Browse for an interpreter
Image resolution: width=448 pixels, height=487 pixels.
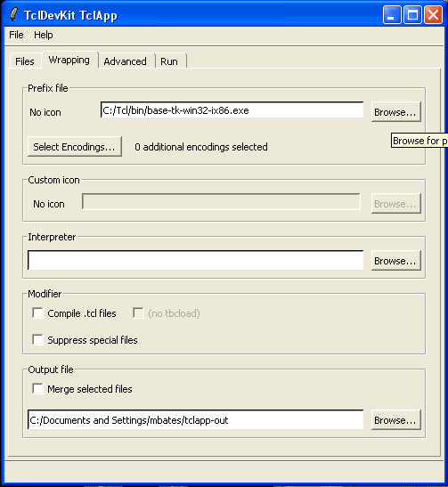tap(395, 261)
